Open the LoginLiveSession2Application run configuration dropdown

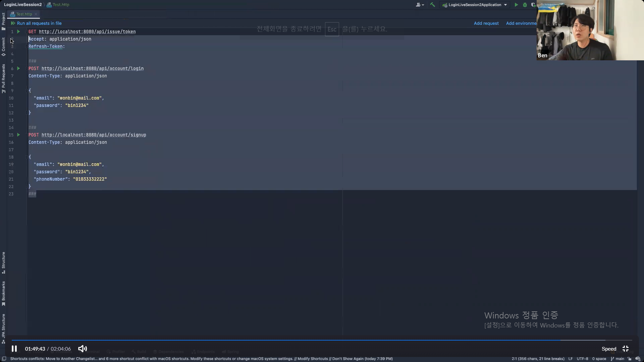475,5
